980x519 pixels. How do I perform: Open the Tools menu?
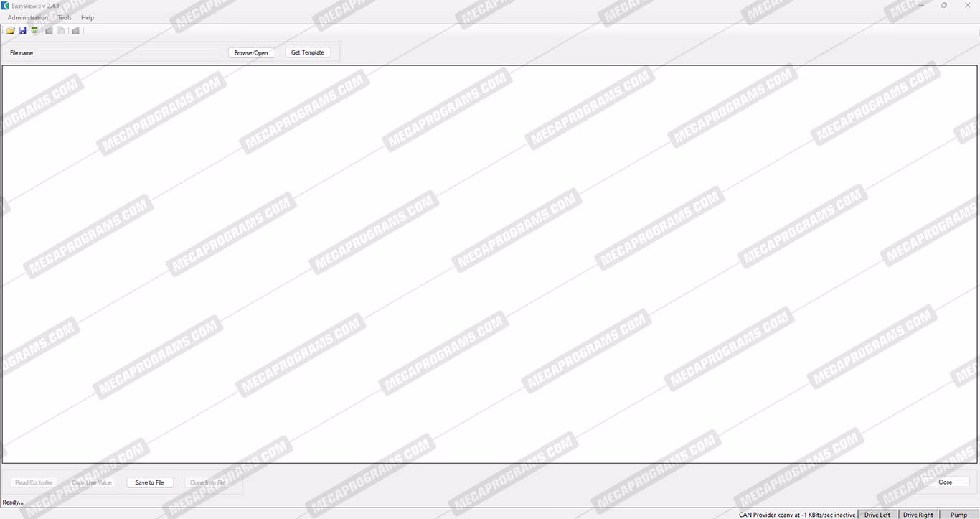point(65,17)
